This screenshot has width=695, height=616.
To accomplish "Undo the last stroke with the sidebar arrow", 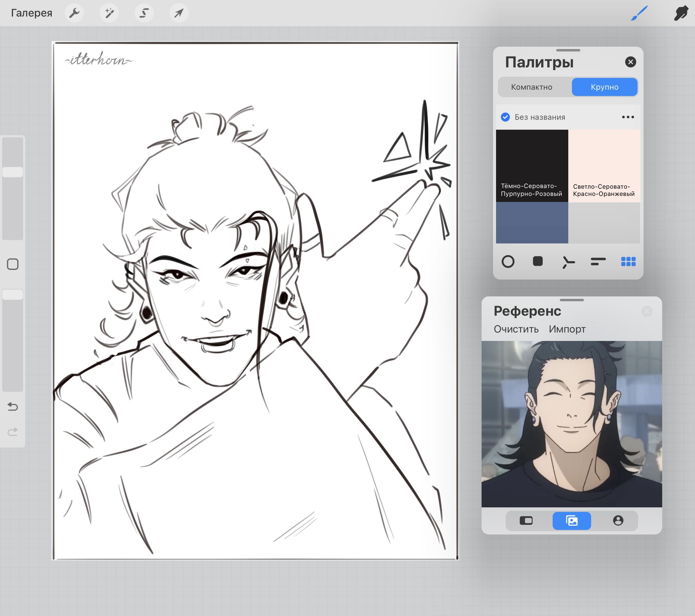I will [x=13, y=406].
